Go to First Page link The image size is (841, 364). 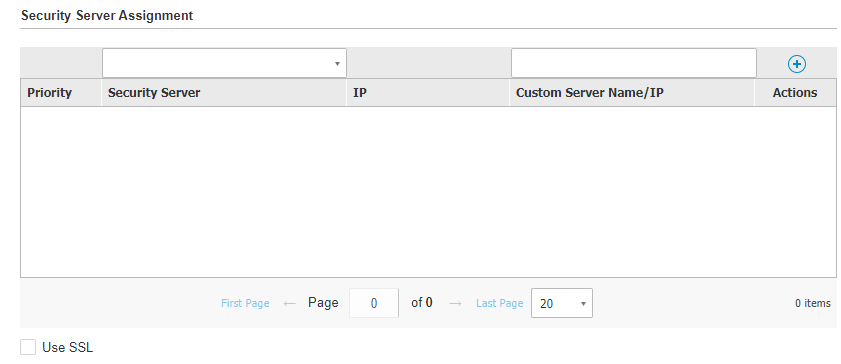click(x=245, y=303)
